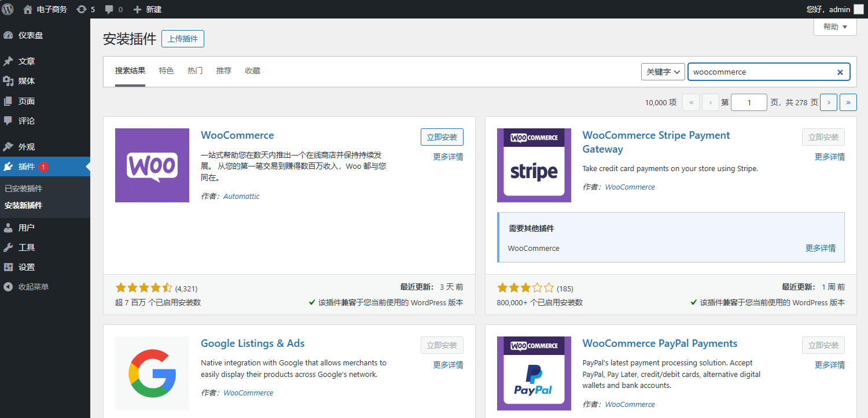Screen dimensions: 868x418
Task: Open the comments bubble showing 0
Action: pos(114,9)
